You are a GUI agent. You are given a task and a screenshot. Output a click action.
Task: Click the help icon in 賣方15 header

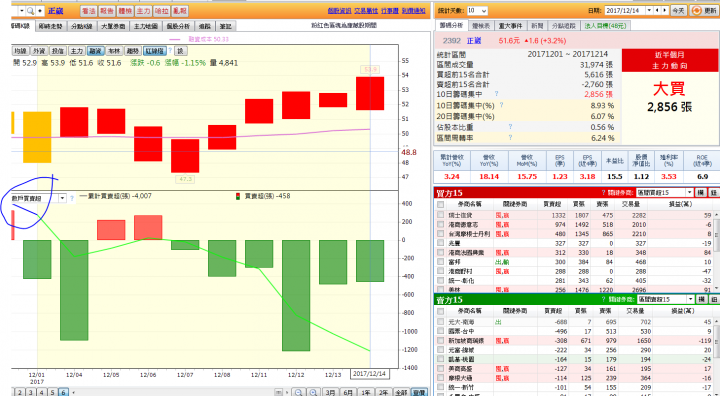[603, 299]
